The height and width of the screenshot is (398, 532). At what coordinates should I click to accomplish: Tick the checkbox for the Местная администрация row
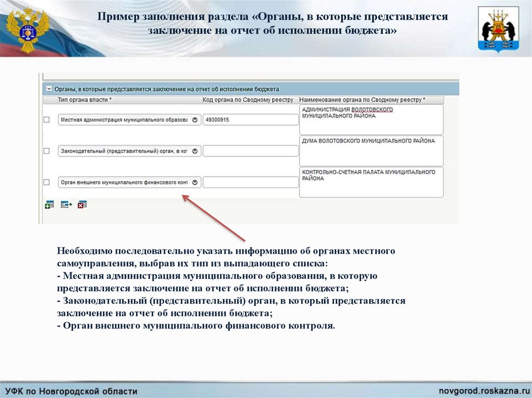point(46,120)
